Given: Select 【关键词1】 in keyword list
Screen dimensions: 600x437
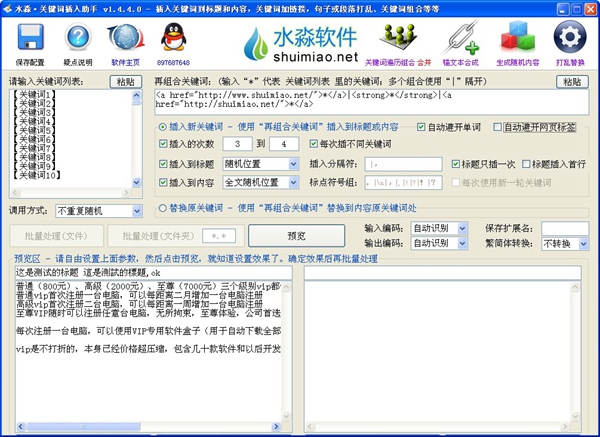Looking at the screenshot, I should pyautogui.click(x=34, y=95).
